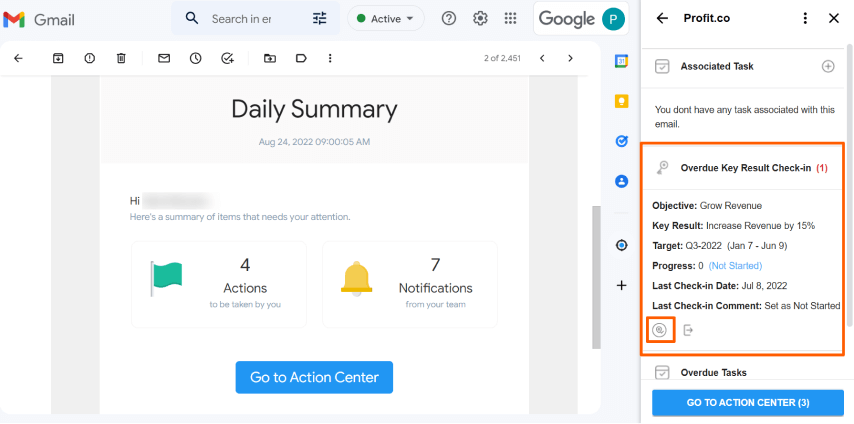This screenshot has width=854, height=424.
Task: Open Gmail support help icon
Action: pyautogui.click(x=449, y=19)
